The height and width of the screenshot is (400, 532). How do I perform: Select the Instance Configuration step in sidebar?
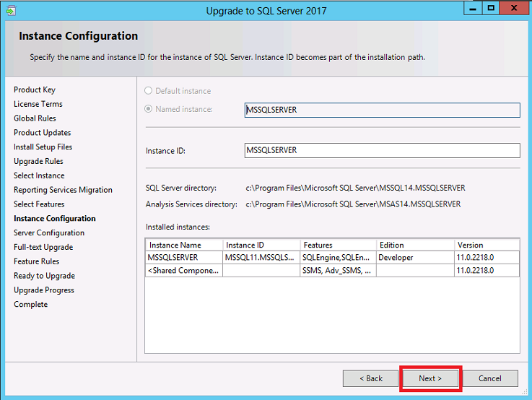coord(55,219)
